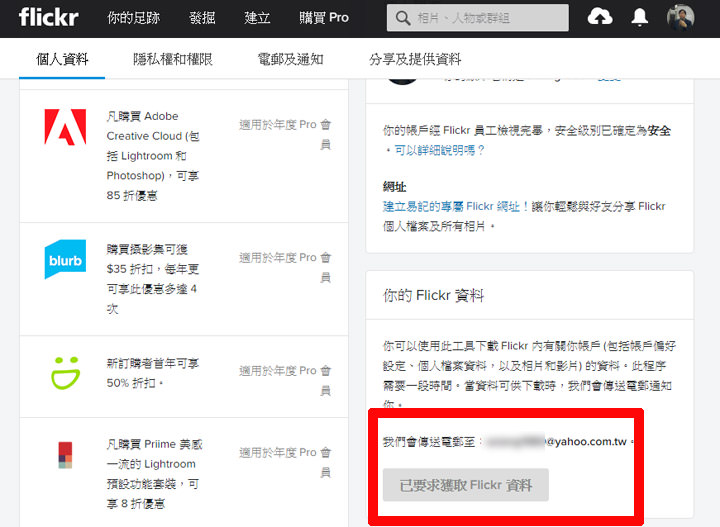Open the account avatar menu
The width and height of the screenshot is (720, 527).
680,17
